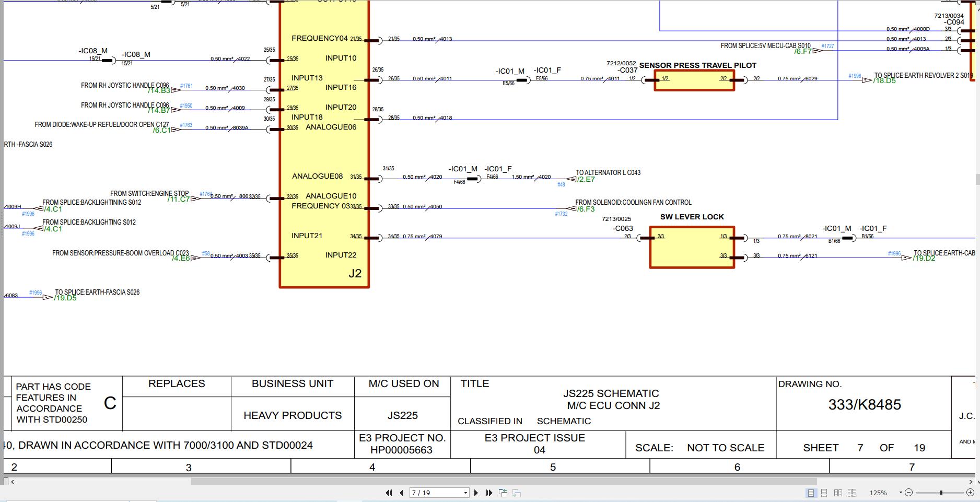Go to the next page
Viewport: 980px width, 502px height.
476,493
